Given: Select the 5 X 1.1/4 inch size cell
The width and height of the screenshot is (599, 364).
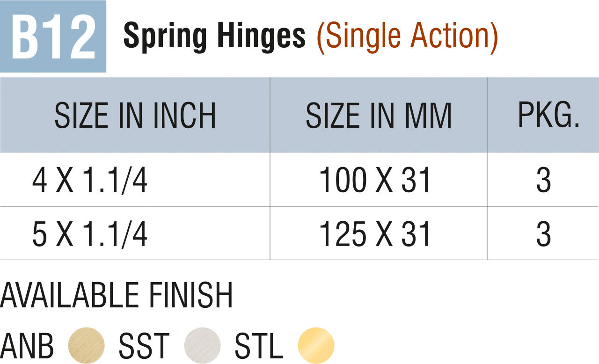Looking at the screenshot, I should [89, 234].
